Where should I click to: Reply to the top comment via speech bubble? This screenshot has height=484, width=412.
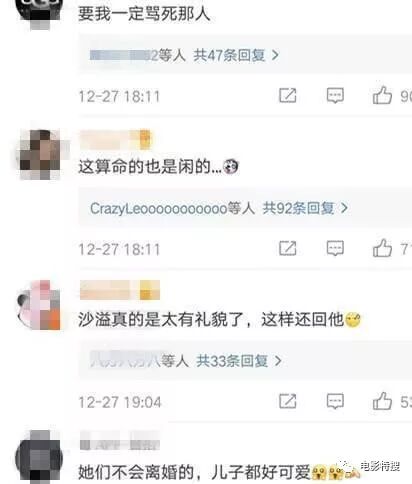tap(335, 96)
